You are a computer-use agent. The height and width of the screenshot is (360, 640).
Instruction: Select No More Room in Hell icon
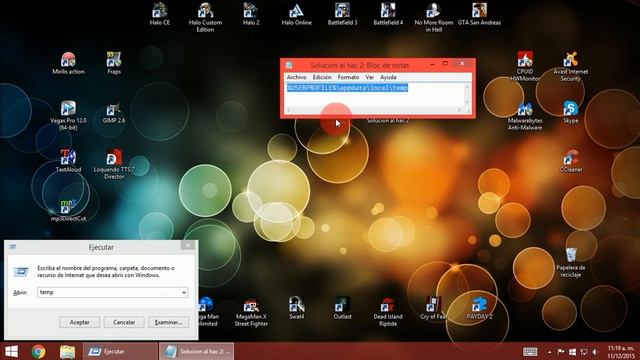tap(434, 17)
